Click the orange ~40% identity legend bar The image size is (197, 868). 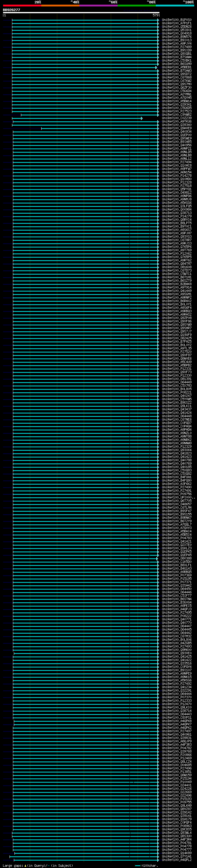pyautogui.click(x=60, y=6)
